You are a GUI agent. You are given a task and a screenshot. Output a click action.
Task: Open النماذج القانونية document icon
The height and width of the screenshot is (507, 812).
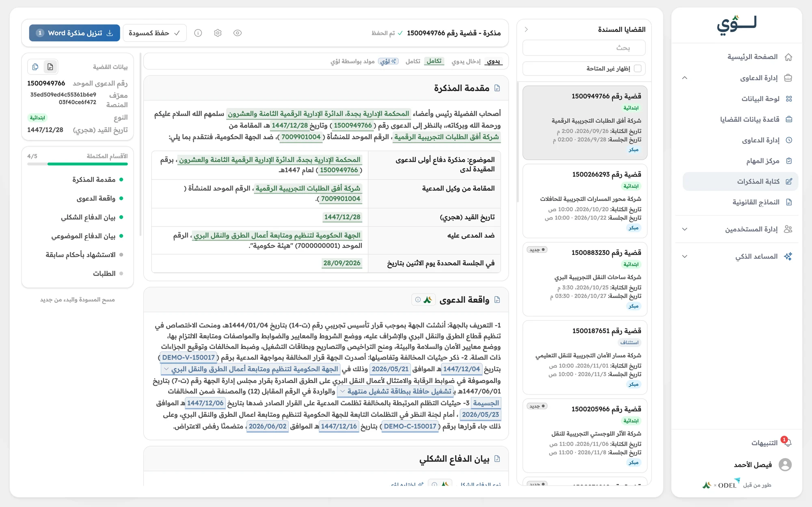[x=789, y=202]
